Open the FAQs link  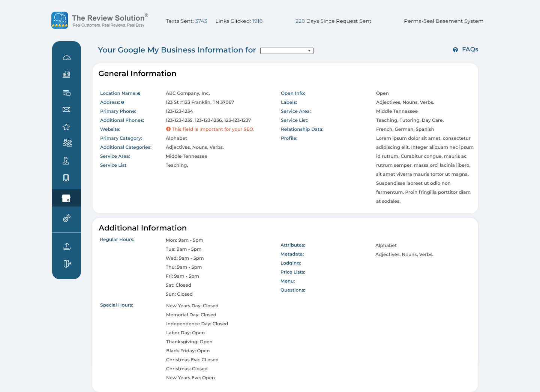470,49
